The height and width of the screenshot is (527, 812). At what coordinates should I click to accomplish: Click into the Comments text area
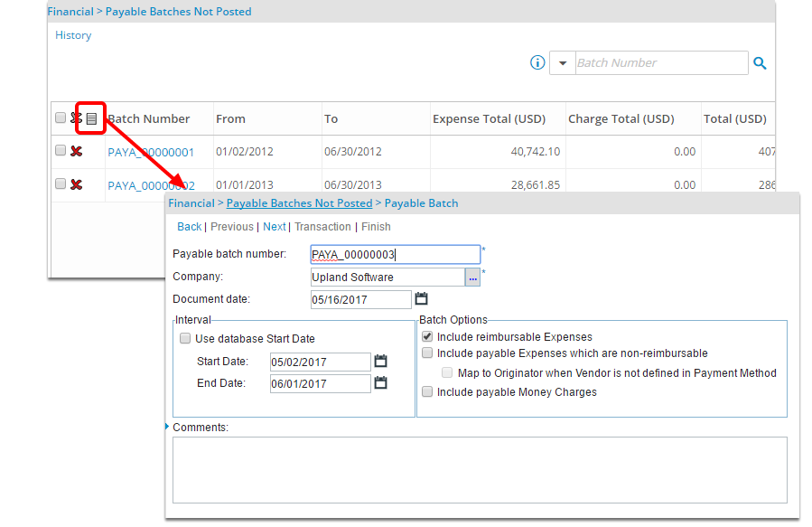point(480,469)
